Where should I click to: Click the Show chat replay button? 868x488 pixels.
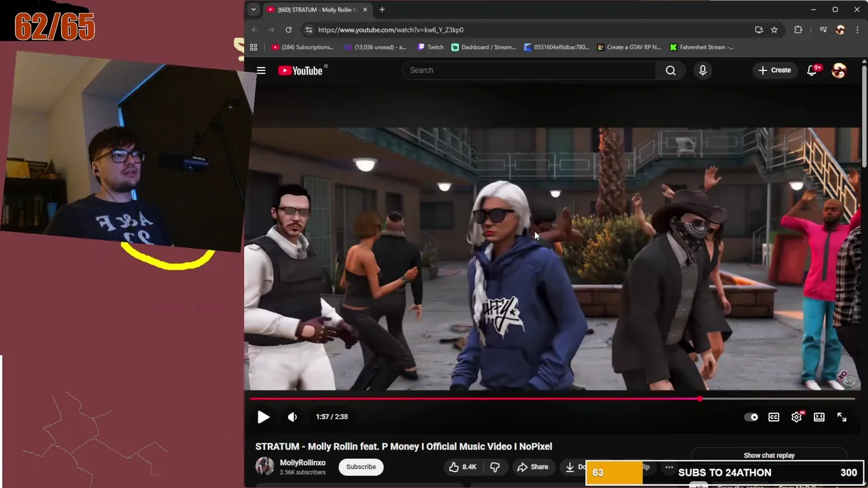click(769, 455)
